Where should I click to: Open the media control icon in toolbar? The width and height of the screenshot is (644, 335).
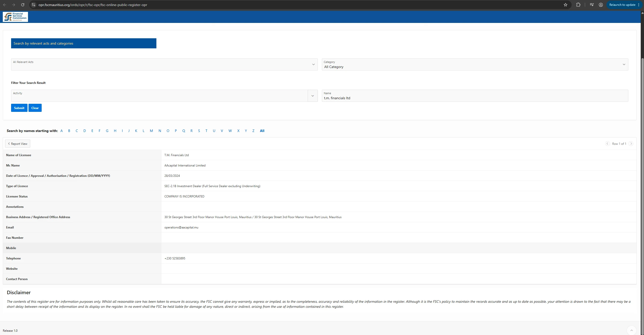592,5
